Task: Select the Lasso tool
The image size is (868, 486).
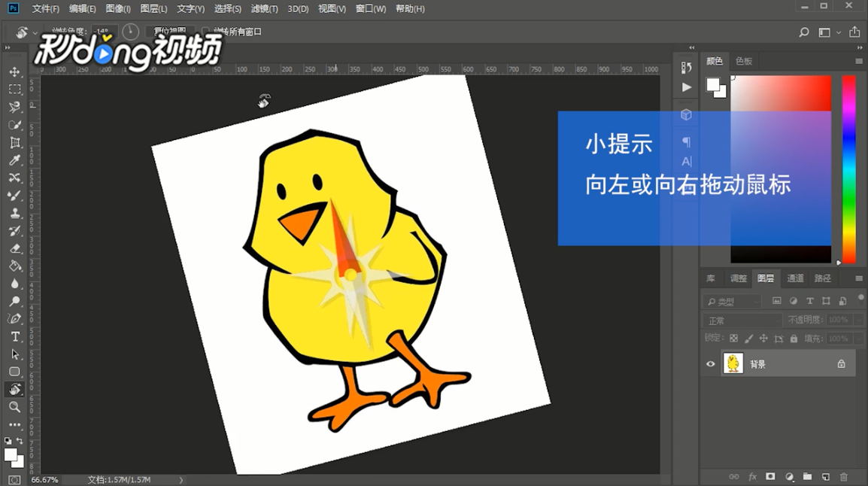Action: pyautogui.click(x=15, y=108)
